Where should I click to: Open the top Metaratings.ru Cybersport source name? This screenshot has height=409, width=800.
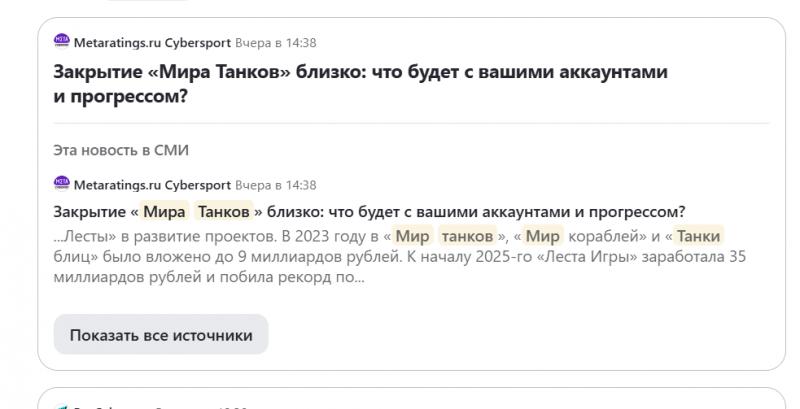152,43
